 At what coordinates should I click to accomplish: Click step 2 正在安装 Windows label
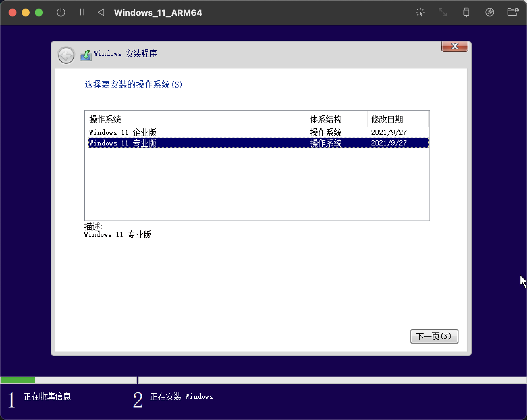click(x=181, y=397)
